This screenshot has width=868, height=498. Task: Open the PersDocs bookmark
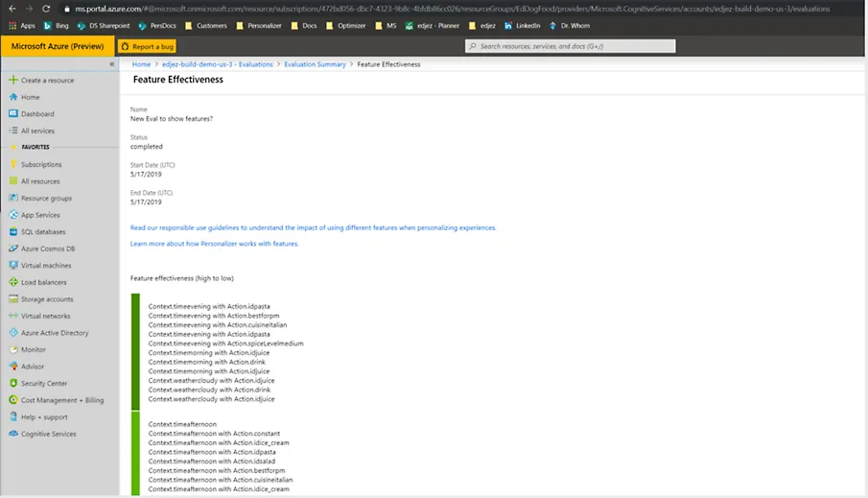tap(157, 26)
